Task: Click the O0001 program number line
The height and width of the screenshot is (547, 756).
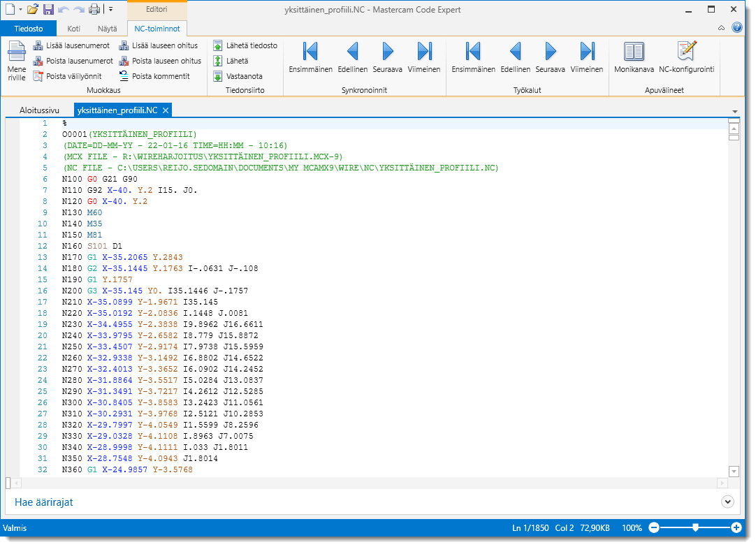Action: [x=129, y=134]
